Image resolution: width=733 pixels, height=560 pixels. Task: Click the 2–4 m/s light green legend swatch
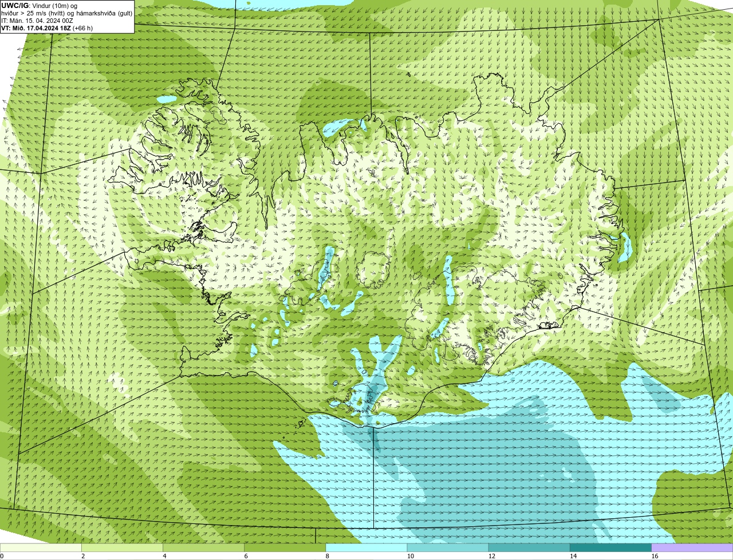click(x=122, y=547)
